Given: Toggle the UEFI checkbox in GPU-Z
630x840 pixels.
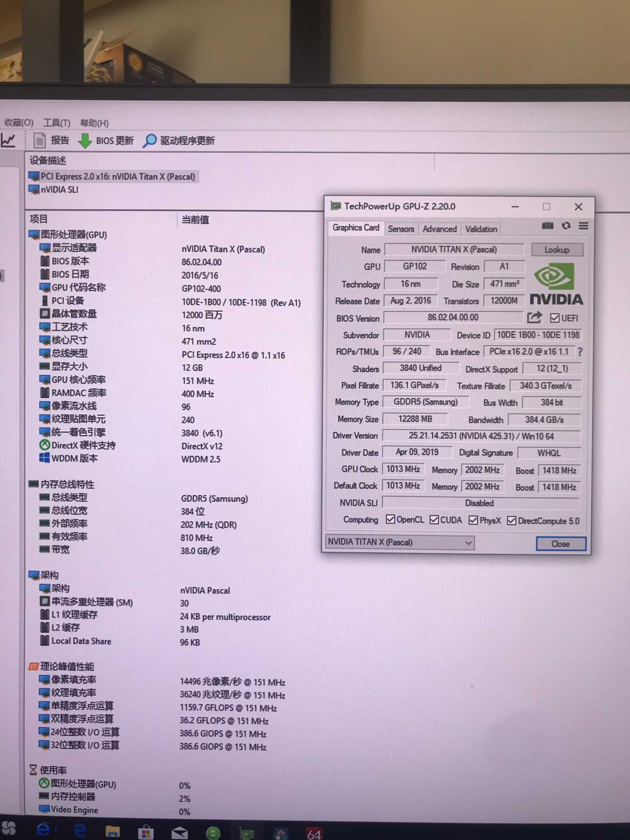Looking at the screenshot, I should click(x=555, y=318).
